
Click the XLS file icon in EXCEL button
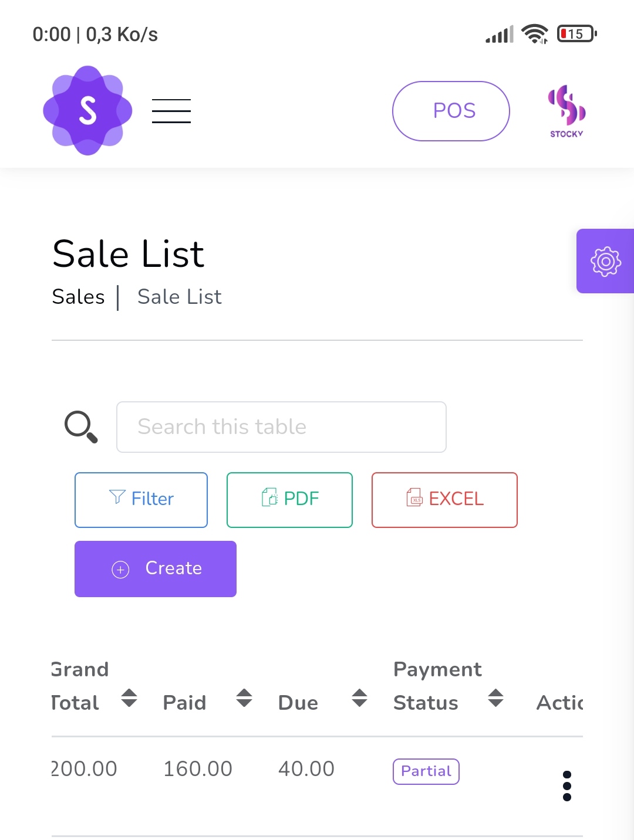[415, 499]
